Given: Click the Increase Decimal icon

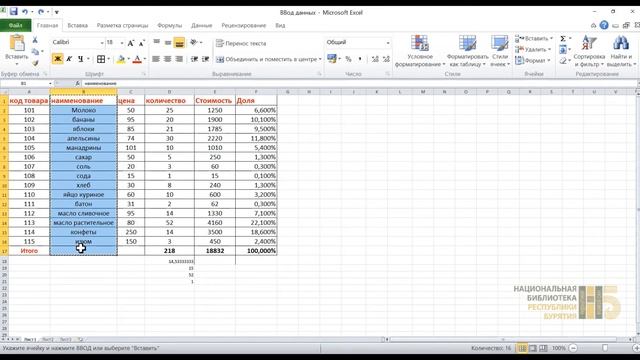Looking at the screenshot, I should (375, 59).
